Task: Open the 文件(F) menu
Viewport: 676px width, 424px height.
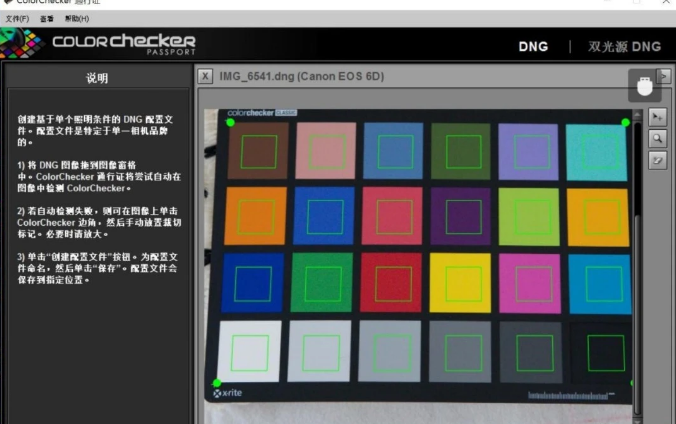Action: [x=17, y=19]
